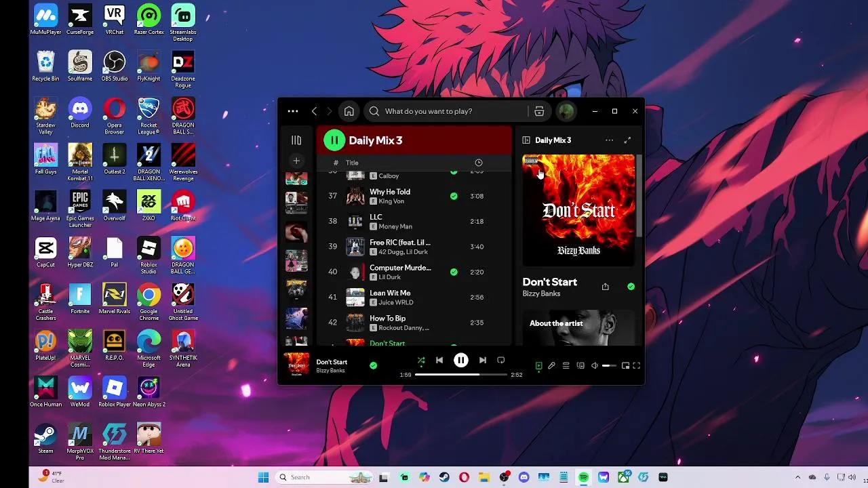The image size is (868, 488).
Task: Pause Daily Mix 3 from header button
Action: (334, 140)
